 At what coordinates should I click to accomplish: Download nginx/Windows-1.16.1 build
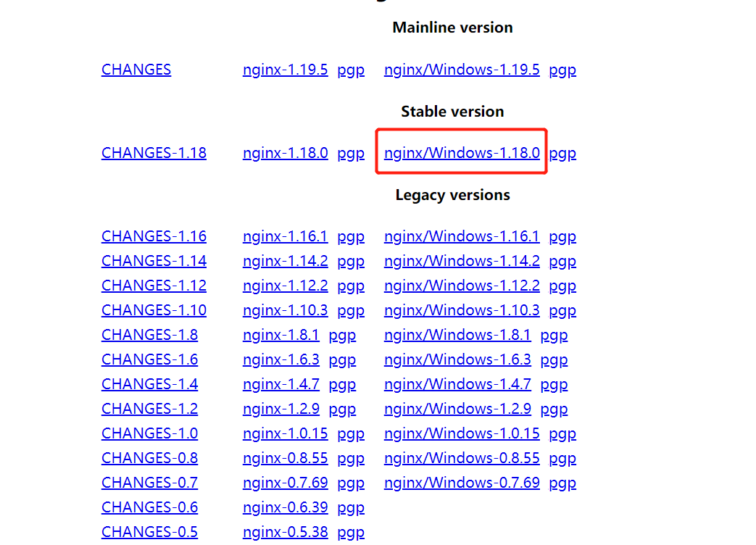[462, 236]
